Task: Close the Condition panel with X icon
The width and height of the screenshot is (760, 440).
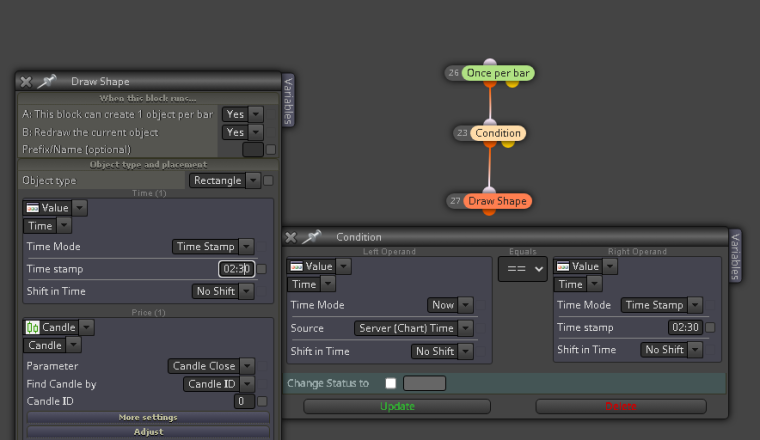Action: [x=291, y=237]
